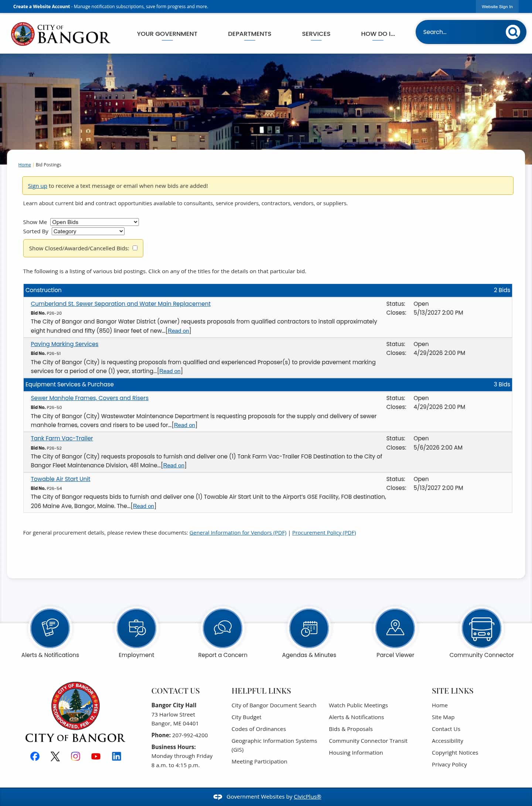The height and width of the screenshot is (806, 532).
Task: Open the Sorted By Category dropdown
Action: pyautogui.click(x=88, y=231)
